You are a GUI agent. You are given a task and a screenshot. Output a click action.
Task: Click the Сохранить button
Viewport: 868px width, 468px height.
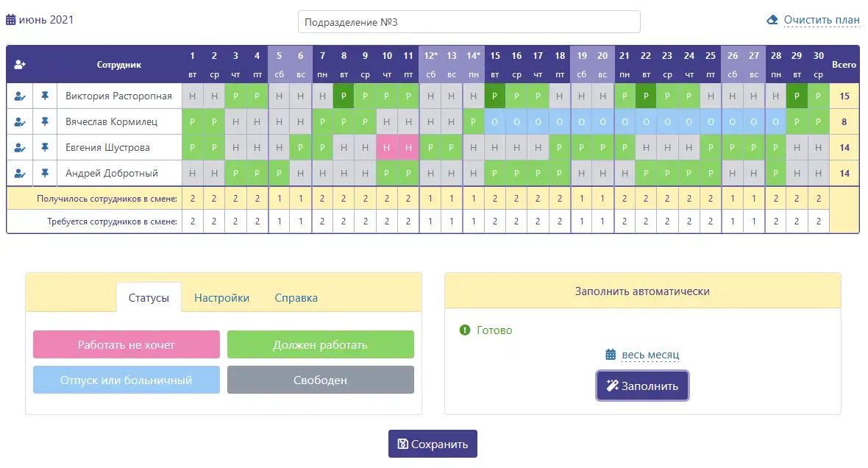(433, 443)
